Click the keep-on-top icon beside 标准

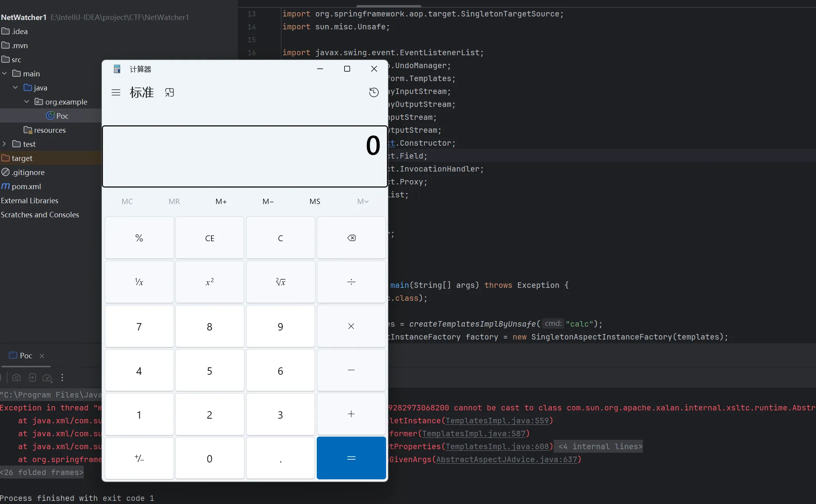tap(169, 92)
